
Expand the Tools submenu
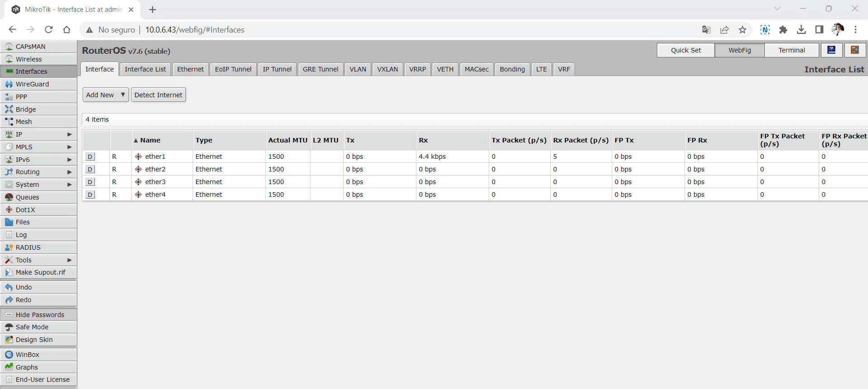[x=38, y=260]
